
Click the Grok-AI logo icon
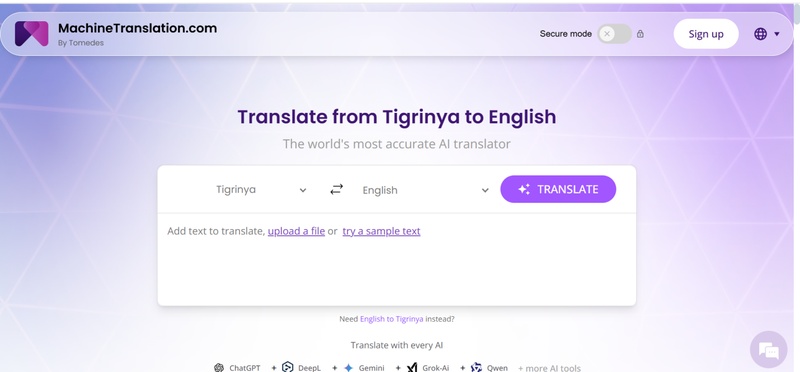pyautogui.click(x=412, y=367)
